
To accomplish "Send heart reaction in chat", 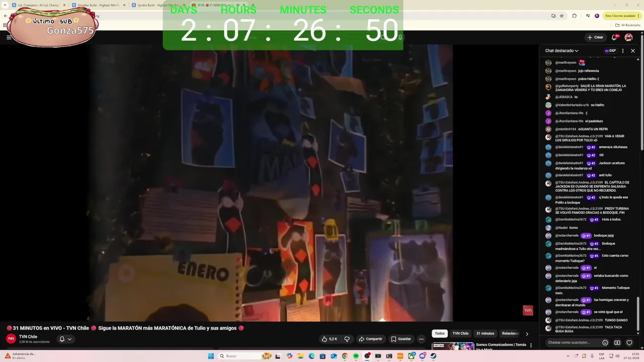I will pos(629,342).
